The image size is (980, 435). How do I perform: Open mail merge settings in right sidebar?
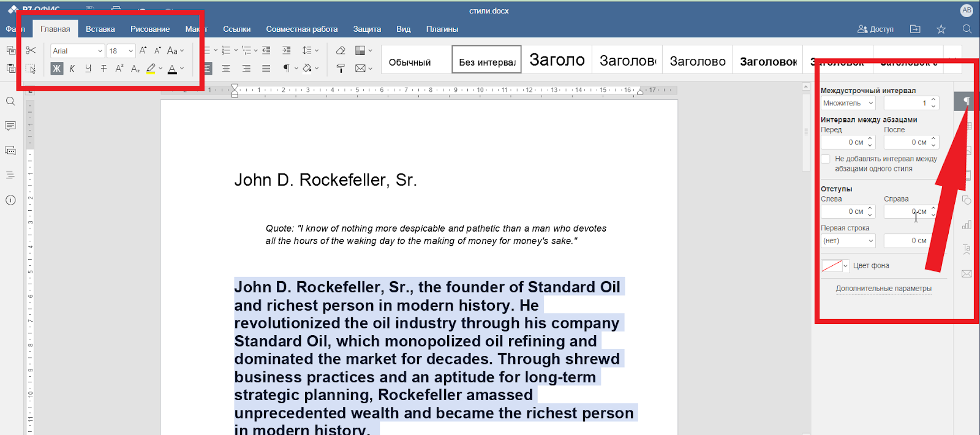pyautogui.click(x=967, y=274)
